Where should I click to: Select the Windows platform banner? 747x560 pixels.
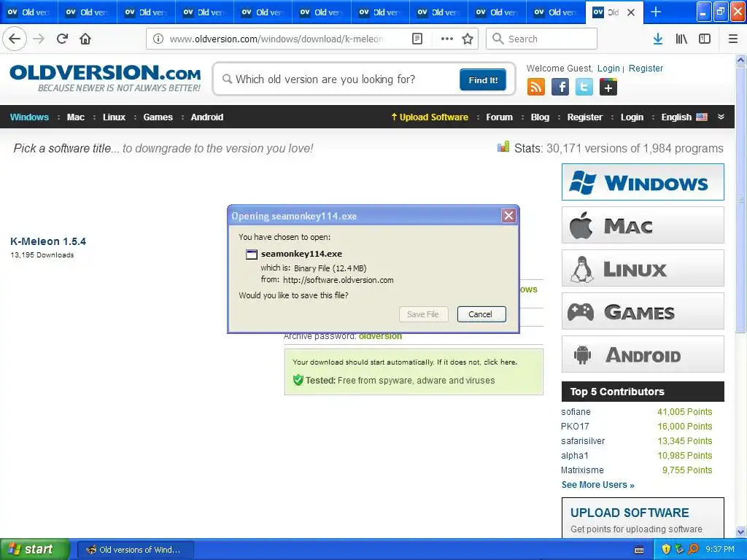tap(643, 182)
